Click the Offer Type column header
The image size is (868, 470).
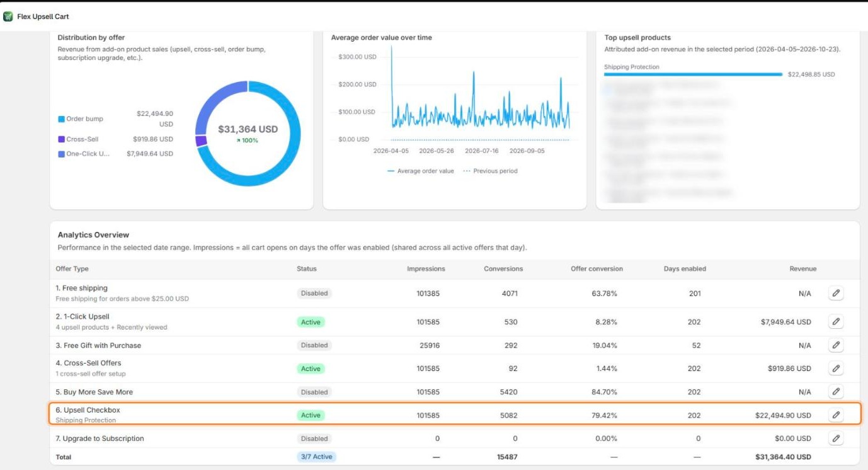coord(72,269)
